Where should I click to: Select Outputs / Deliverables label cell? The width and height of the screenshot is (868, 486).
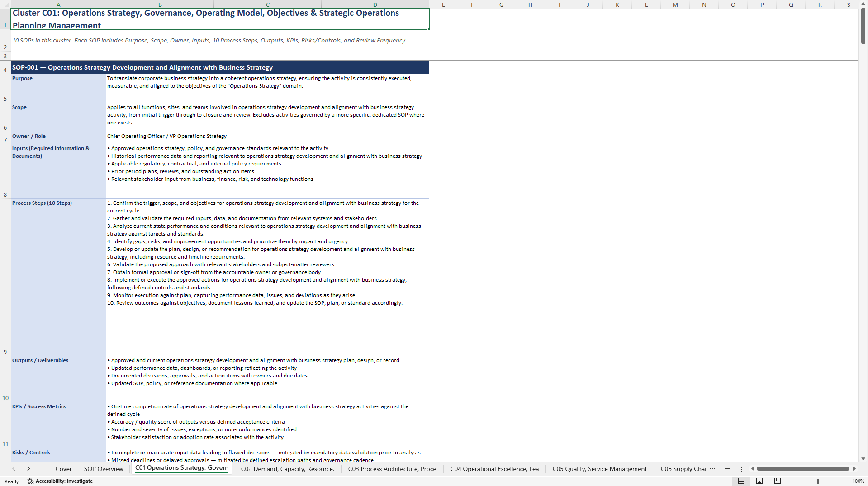point(58,379)
